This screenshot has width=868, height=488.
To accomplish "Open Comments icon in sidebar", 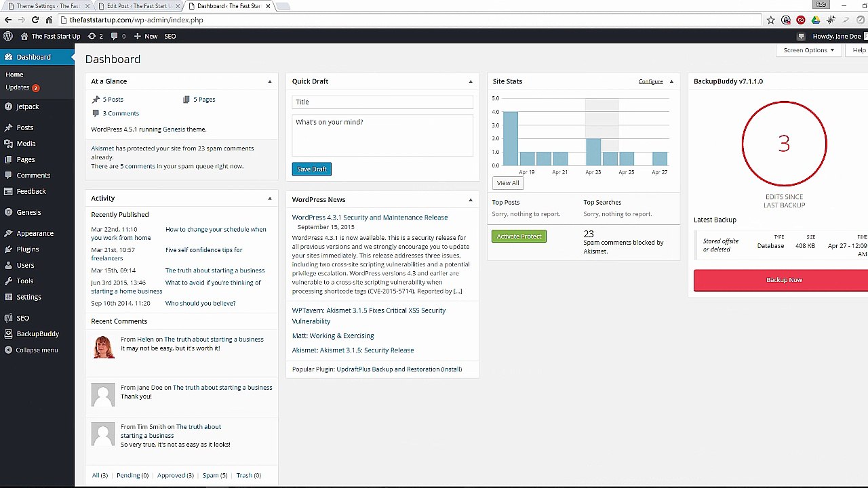I will coord(8,176).
